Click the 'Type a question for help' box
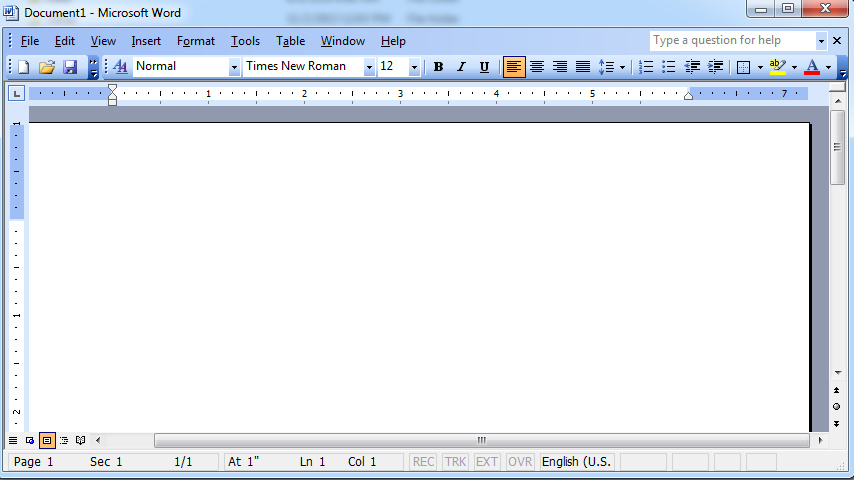 (731, 41)
